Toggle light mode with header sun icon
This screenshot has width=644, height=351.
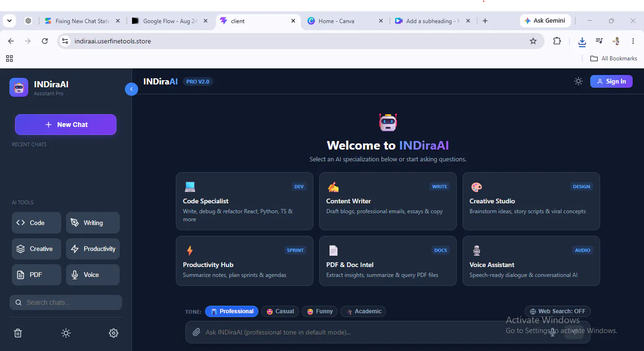[578, 81]
